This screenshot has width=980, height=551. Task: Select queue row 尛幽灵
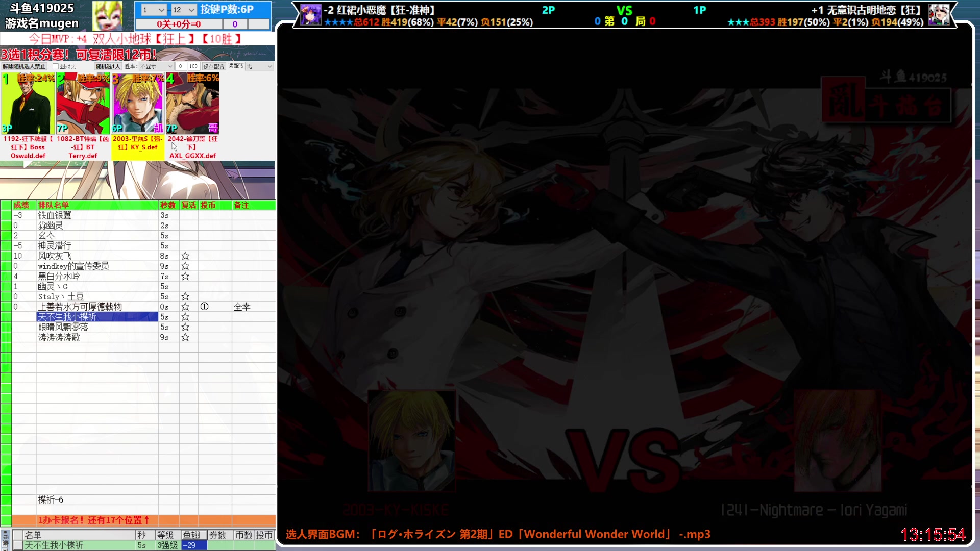click(97, 226)
